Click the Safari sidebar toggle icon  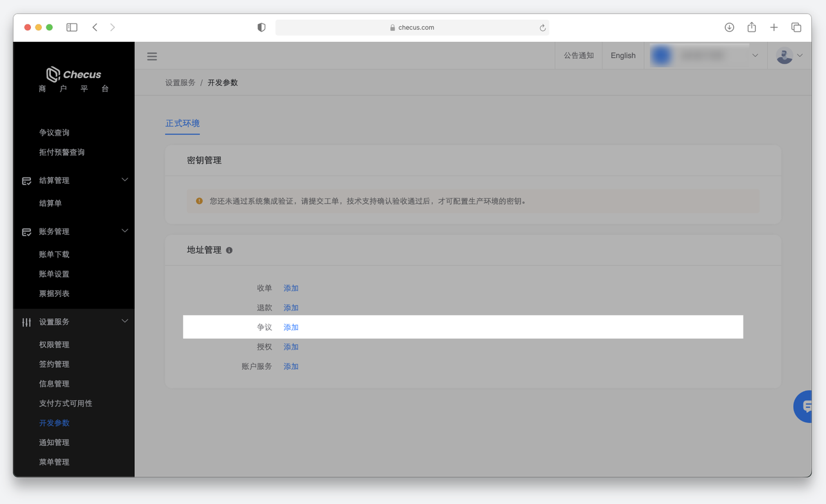point(72,27)
